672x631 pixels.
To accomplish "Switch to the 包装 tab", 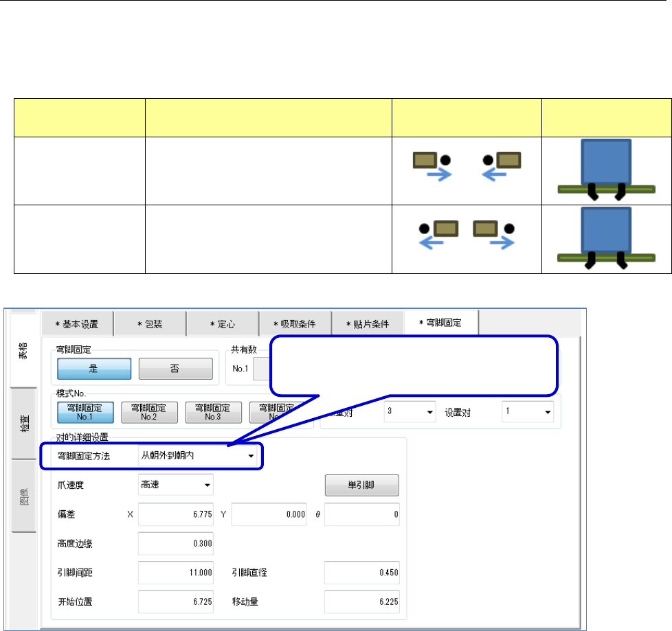I will 150,324.
